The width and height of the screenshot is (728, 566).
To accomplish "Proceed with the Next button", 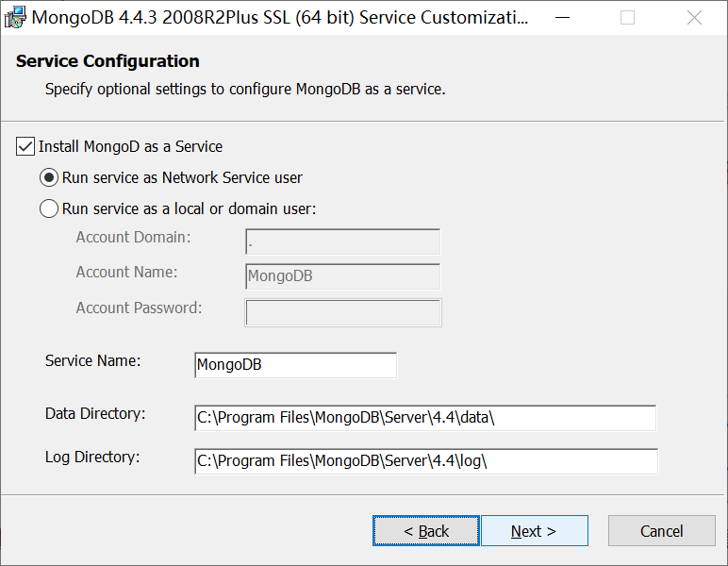I will click(535, 531).
